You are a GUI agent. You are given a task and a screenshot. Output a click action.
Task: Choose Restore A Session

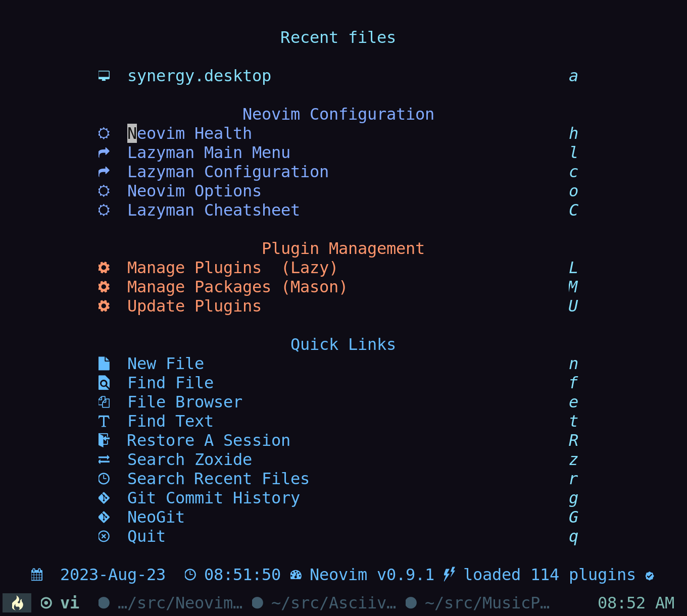click(x=209, y=440)
